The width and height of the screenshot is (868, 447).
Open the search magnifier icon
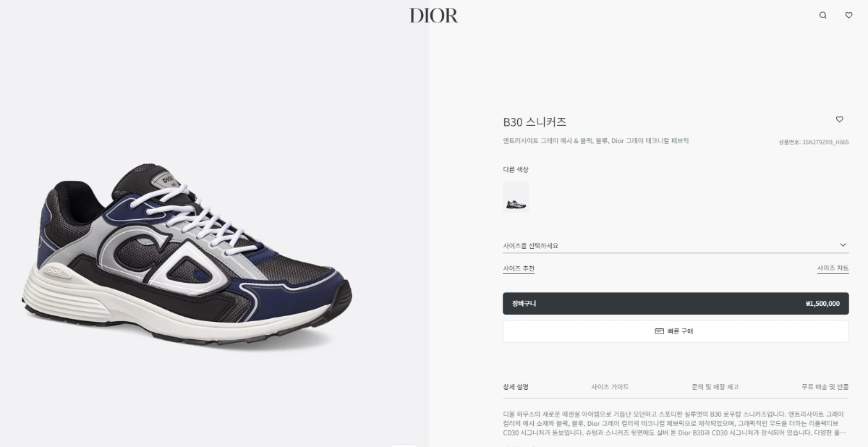pyautogui.click(x=822, y=15)
